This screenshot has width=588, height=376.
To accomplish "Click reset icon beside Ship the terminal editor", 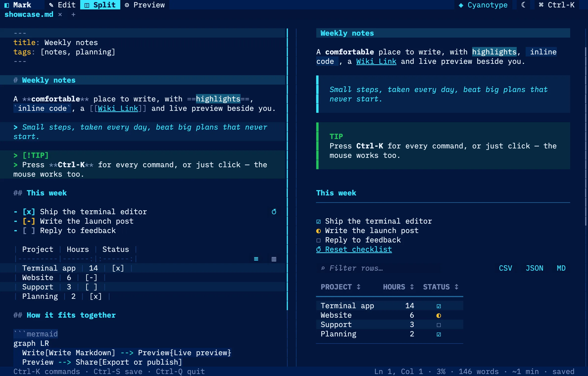I will 274,212.
